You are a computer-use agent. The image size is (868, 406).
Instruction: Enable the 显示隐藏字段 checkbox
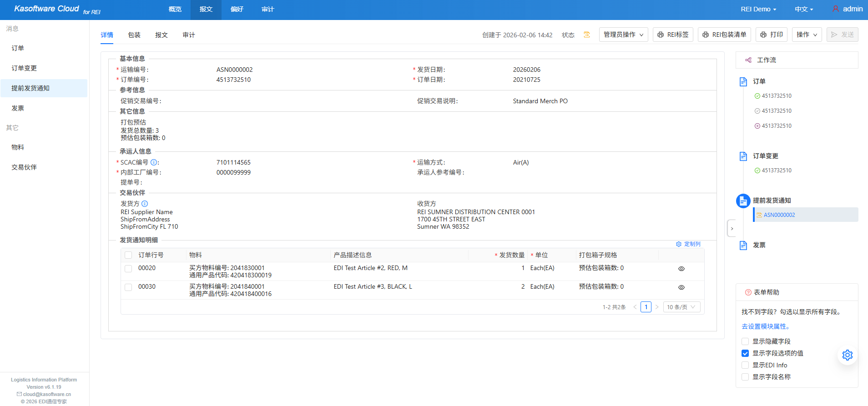(x=745, y=341)
